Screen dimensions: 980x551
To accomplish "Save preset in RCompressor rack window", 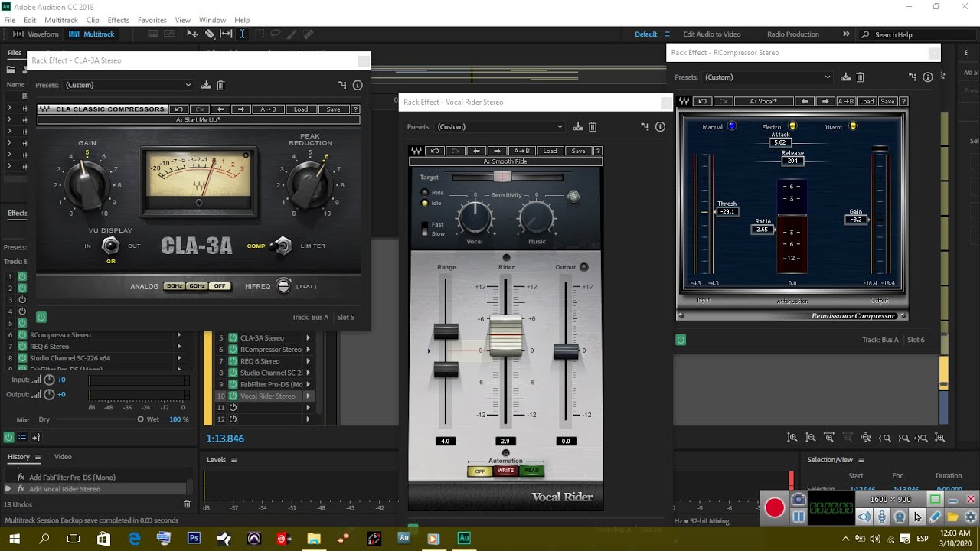I will coord(845,77).
